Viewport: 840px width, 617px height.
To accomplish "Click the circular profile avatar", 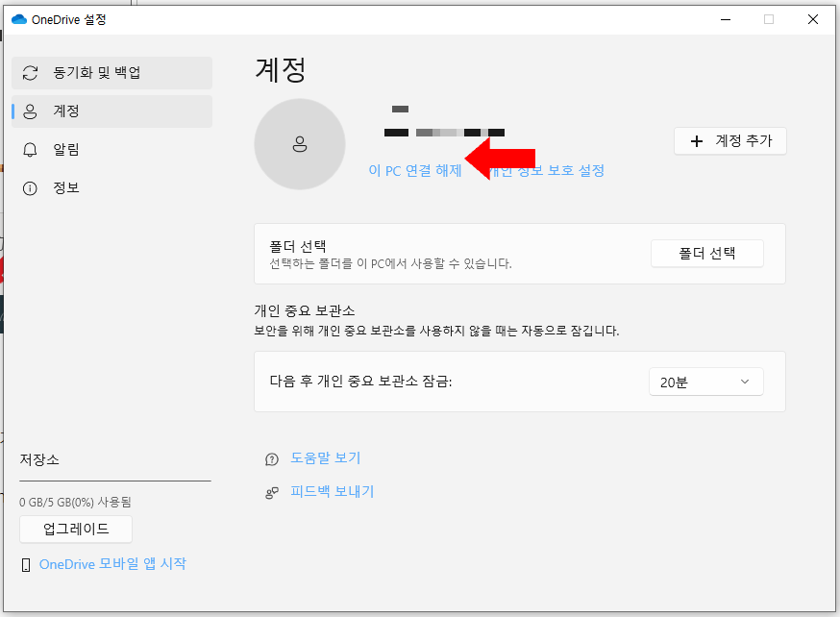I will click(x=300, y=143).
